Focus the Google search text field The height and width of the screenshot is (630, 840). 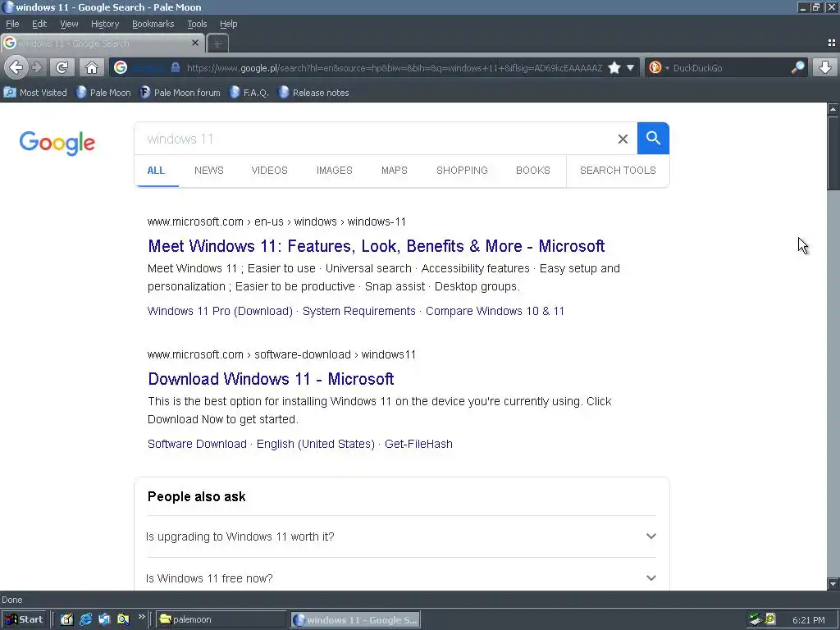pyautogui.click(x=375, y=139)
